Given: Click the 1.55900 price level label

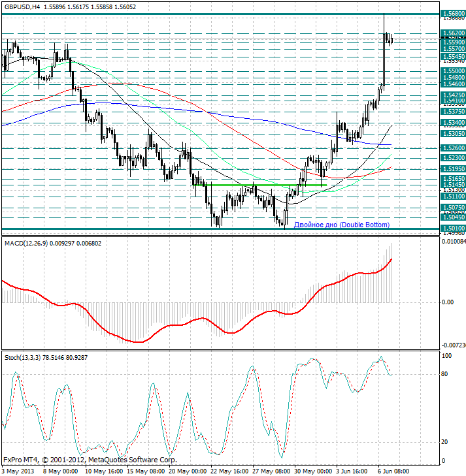Looking at the screenshot, I should pos(453,42).
